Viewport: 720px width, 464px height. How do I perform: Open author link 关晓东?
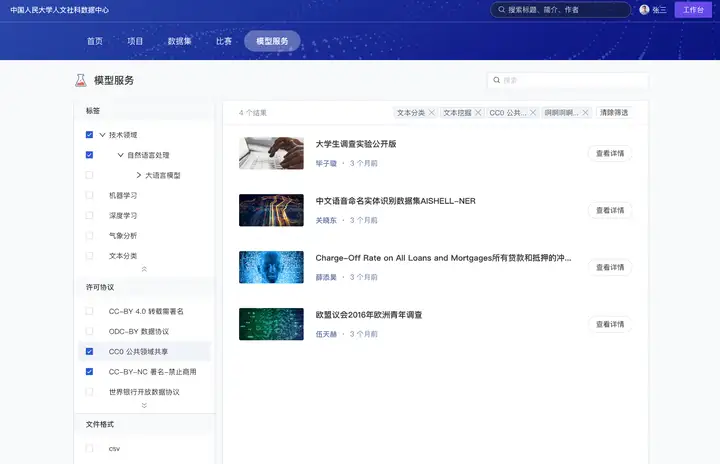pyautogui.click(x=326, y=220)
